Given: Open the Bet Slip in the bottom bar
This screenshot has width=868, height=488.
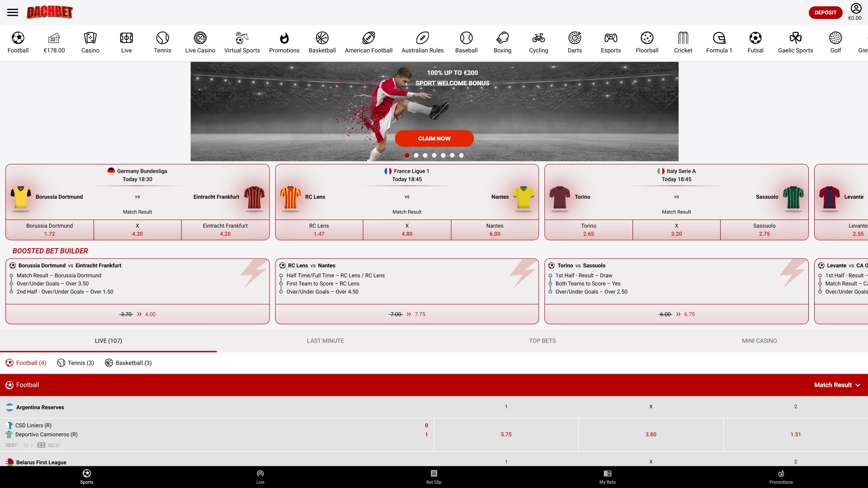Looking at the screenshot, I should tap(434, 477).
